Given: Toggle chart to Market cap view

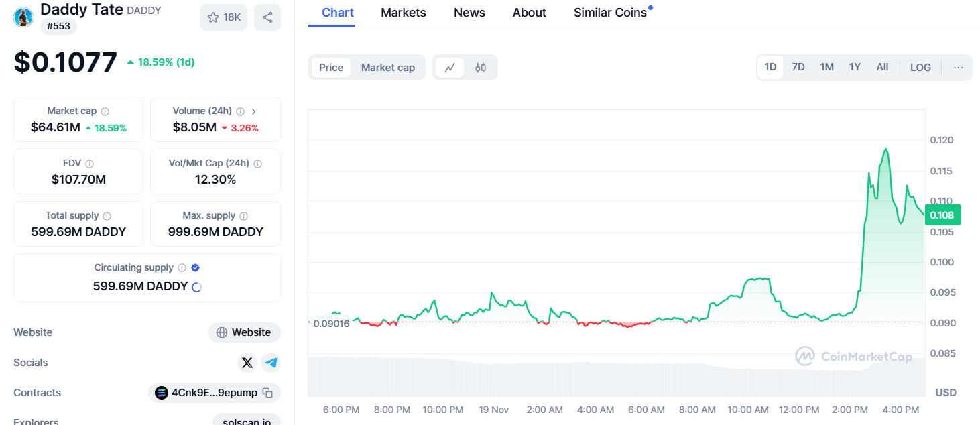Looking at the screenshot, I should click(x=388, y=67).
